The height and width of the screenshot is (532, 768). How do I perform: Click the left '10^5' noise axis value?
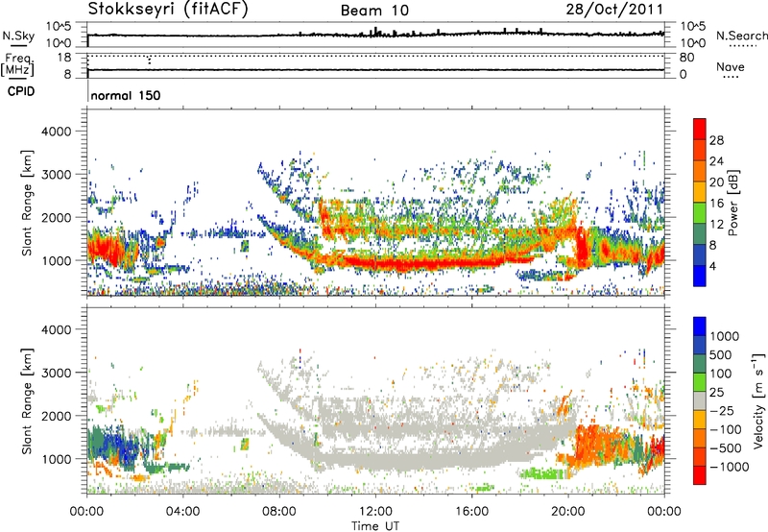coord(59,26)
